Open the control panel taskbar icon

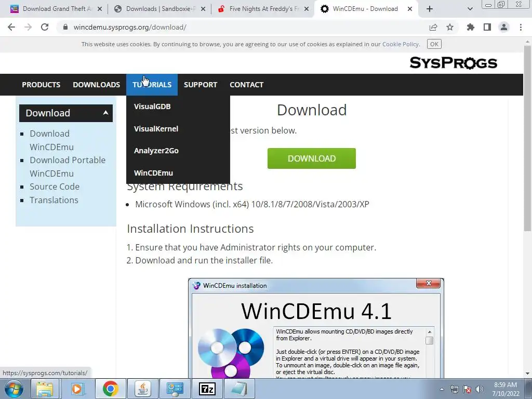(x=175, y=389)
